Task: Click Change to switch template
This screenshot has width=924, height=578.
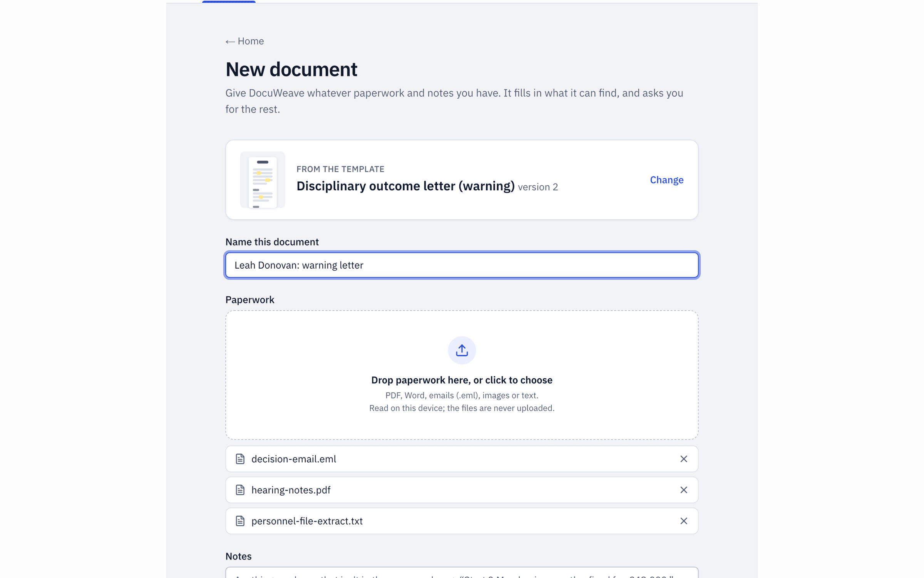Action: click(666, 180)
